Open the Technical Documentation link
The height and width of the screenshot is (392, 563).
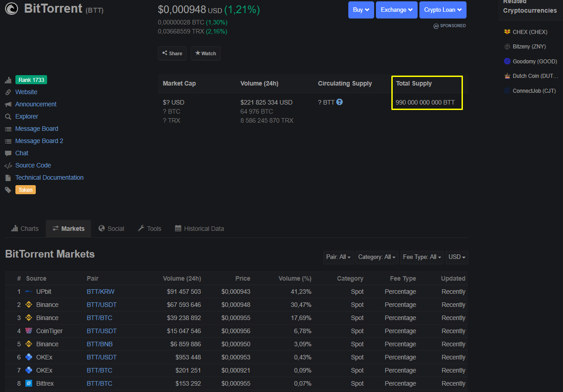(49, 177)
